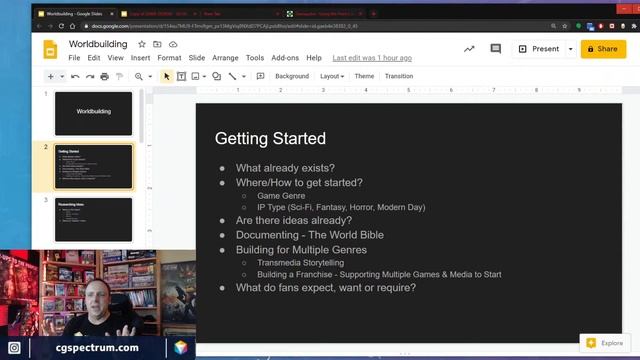Select slide 1 Worldbuilding thumbnail
The height and width of the screenshot is (360, 640).
click(93, 113)
